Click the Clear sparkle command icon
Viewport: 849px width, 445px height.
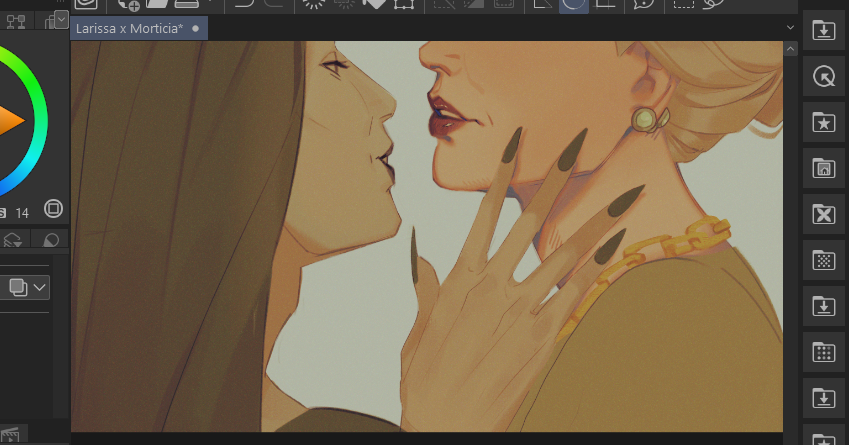(x=313, y=4)
